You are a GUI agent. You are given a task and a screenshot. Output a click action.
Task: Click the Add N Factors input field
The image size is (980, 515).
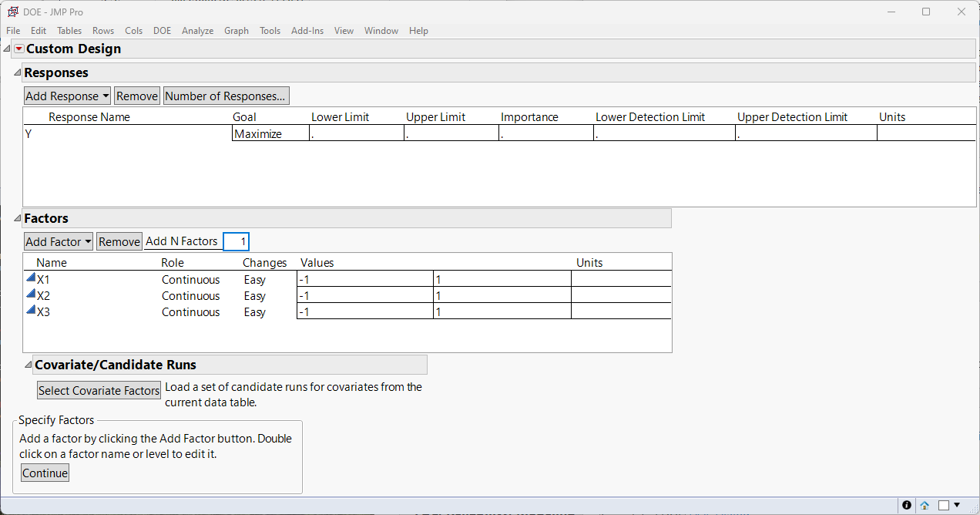click(237, 242)
